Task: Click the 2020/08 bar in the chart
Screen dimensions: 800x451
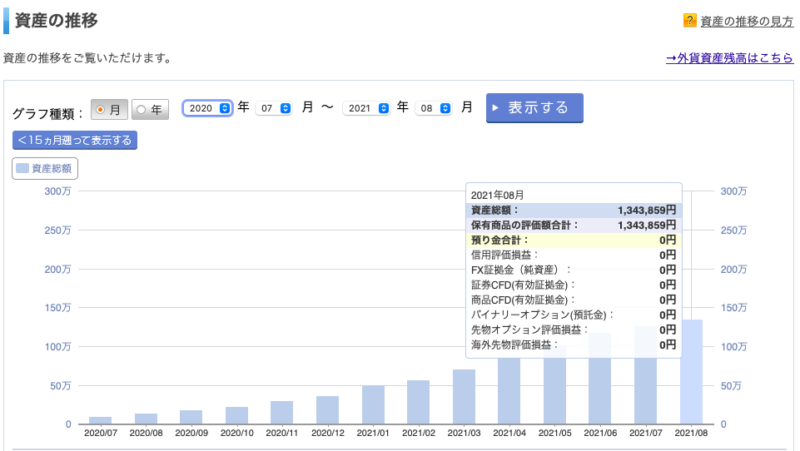Action: pyautogui.click(x=146, y=419)
